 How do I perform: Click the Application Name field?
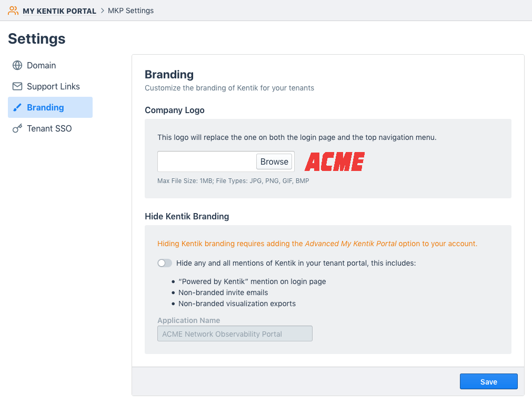pos(235,334)
